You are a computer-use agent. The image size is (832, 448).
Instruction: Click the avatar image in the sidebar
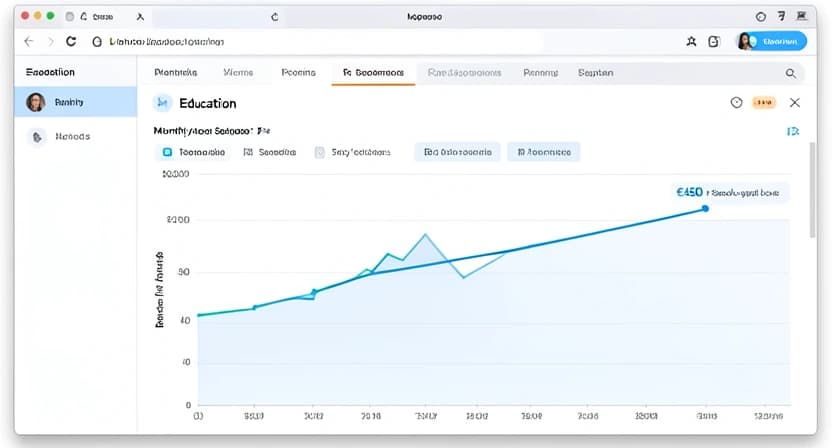(36, 102)
